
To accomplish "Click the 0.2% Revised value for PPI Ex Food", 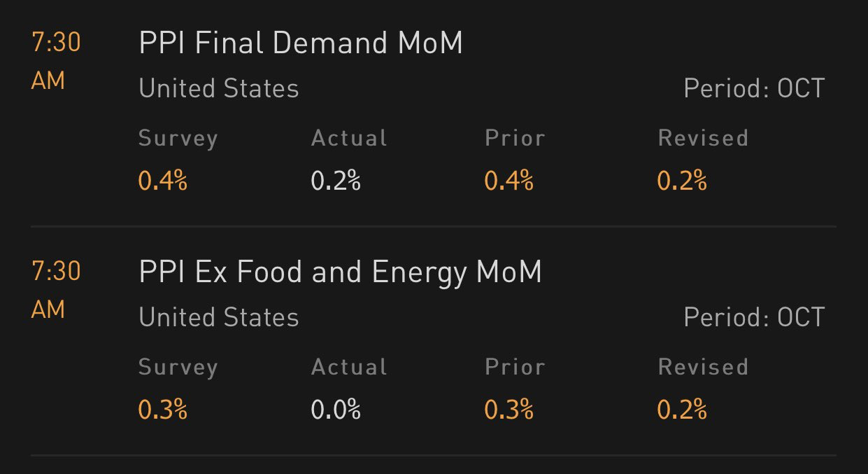I will (682, 410).
